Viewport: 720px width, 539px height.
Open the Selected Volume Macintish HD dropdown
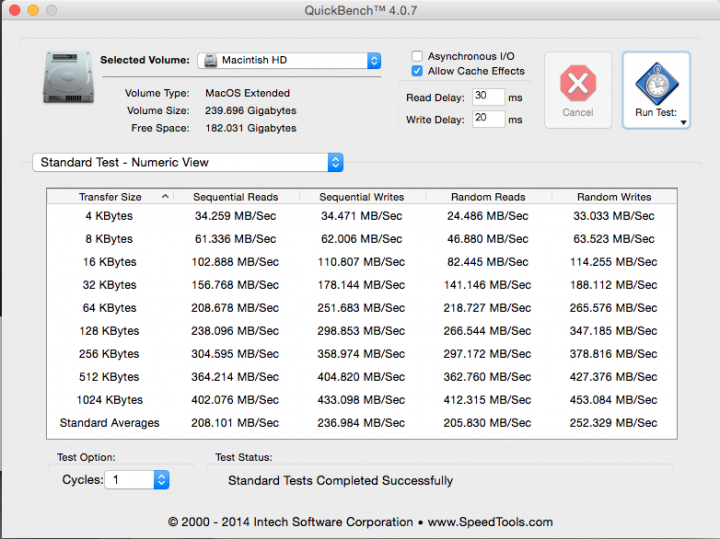[x=289, y=61]
